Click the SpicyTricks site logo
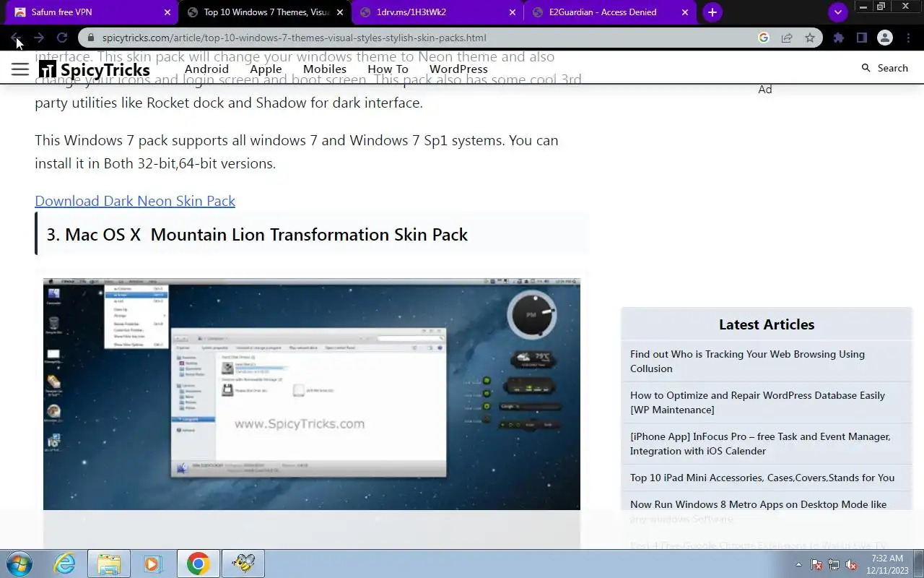The width and height of the screenshot is (924, 578). [95, 69]
